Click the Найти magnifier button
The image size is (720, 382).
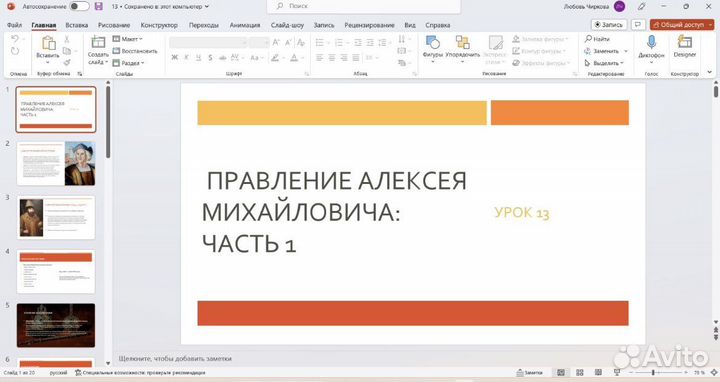[597, 39]
